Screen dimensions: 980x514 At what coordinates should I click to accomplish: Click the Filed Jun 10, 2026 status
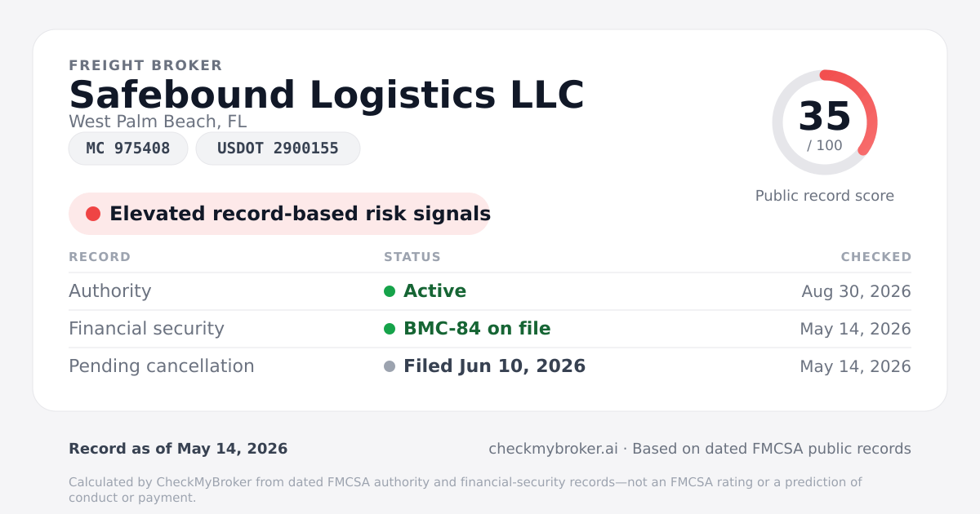(494, 366)
